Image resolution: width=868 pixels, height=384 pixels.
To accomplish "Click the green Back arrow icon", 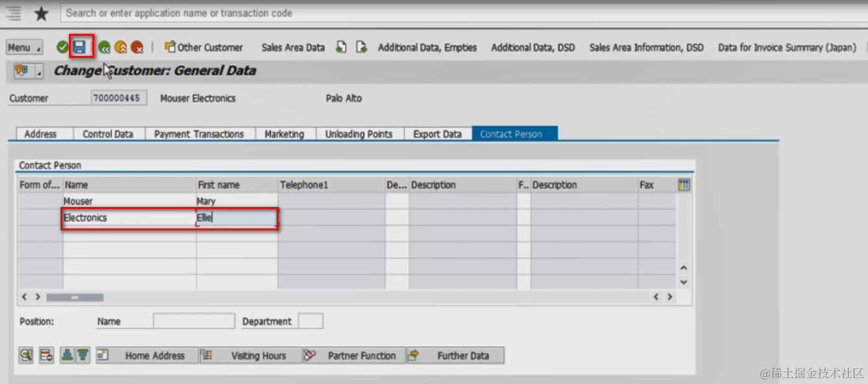I will point(104,47).
